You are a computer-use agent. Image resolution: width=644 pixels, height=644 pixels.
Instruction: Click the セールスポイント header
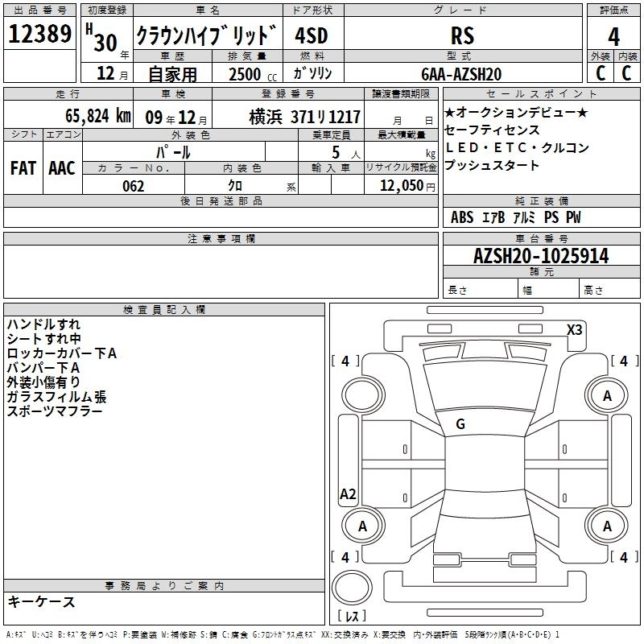pos(541,93)
